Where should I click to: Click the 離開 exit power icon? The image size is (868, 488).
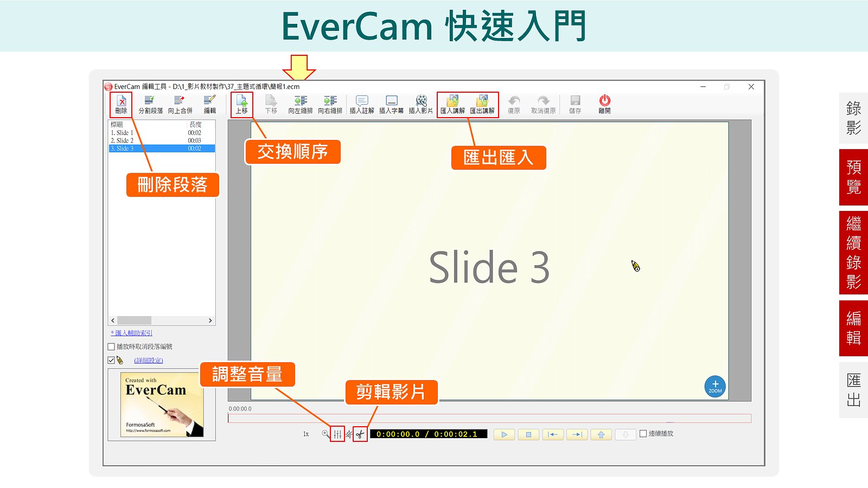604,104
